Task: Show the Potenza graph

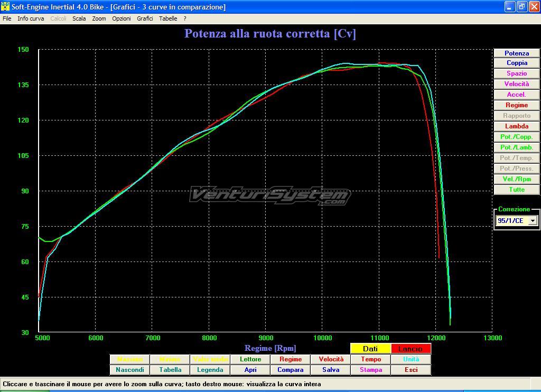Action: (x=517, y=53)
